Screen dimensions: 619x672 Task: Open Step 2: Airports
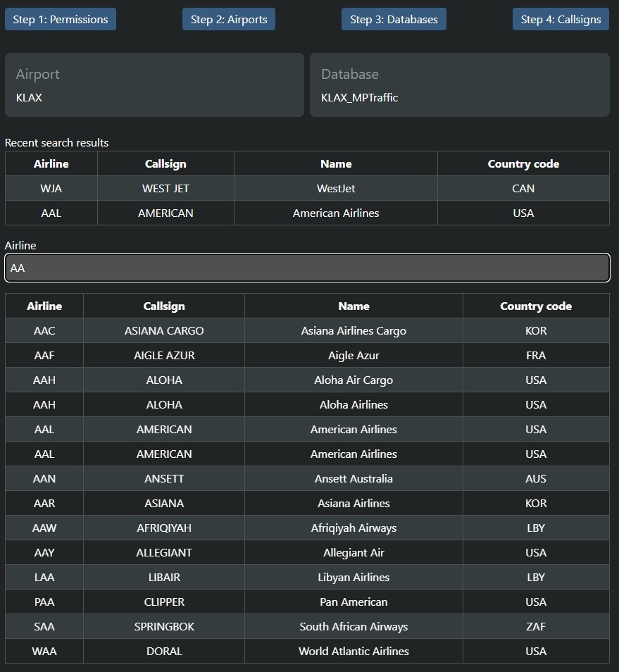(229, 19)
